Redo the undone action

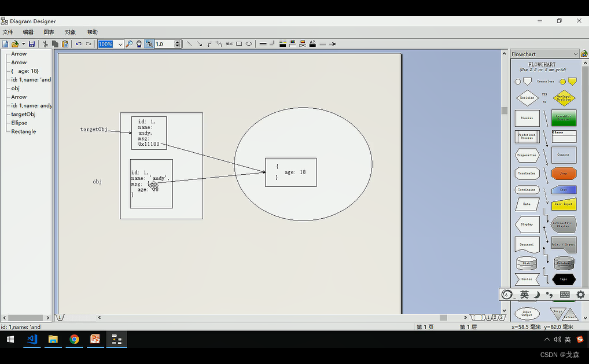click(89, 44)
